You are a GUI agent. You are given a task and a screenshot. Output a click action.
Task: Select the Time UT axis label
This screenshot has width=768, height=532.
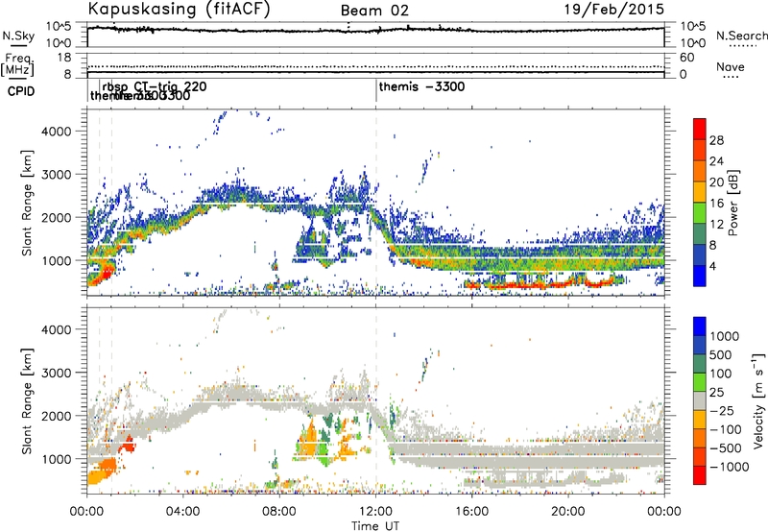(x=375, y=525)
